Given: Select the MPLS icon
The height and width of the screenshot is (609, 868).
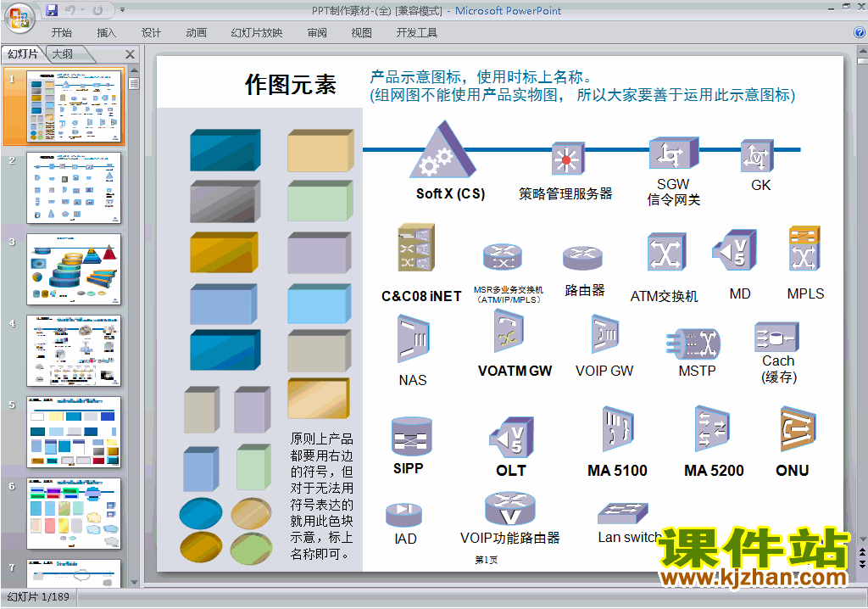Looking at the screenshot, I should (804, 248).
